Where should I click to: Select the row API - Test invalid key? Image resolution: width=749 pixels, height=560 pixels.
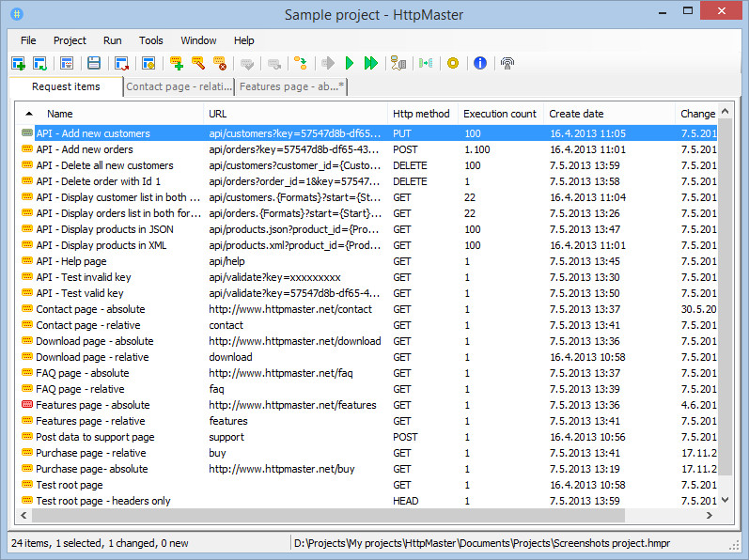pos(367,277)
